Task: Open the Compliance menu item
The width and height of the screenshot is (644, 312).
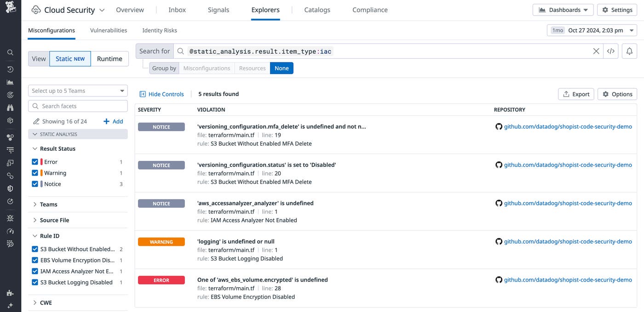Action: [370, 10]
